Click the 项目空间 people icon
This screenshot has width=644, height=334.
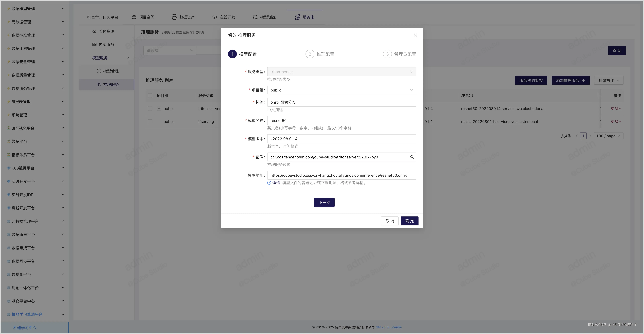pos(134,17)
